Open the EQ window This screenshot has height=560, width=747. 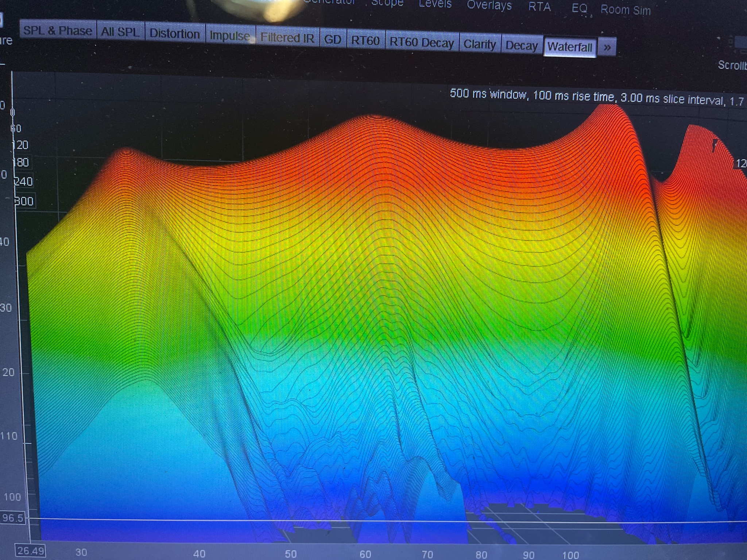pyautogui.click(x=580, y=8)
